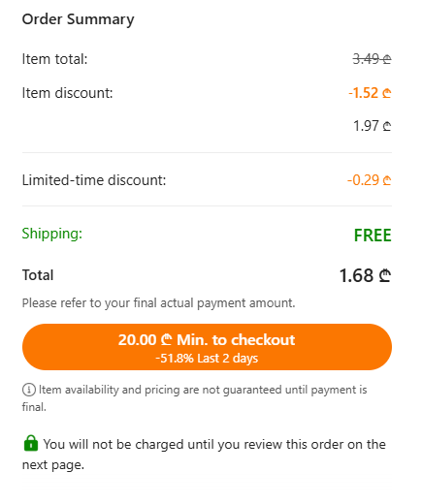The image size is (422, 504).
Task: Click the Item total: label
Action: [54, 59]
